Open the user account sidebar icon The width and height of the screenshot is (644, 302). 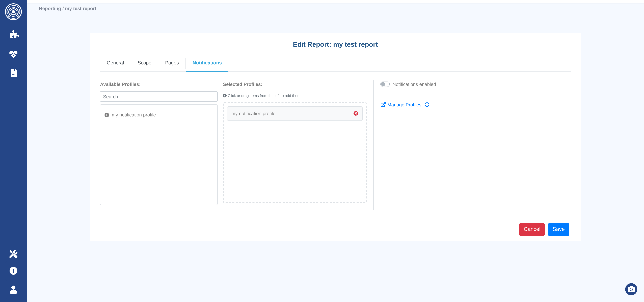[x=13, y=289]
